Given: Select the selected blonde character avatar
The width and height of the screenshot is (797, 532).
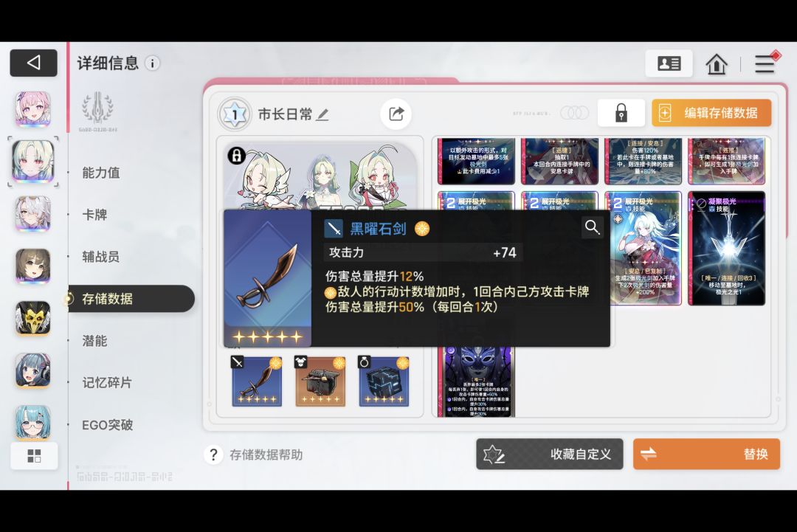Looking at the screenshot, I should pyautogui.click(x=33, y=162).
